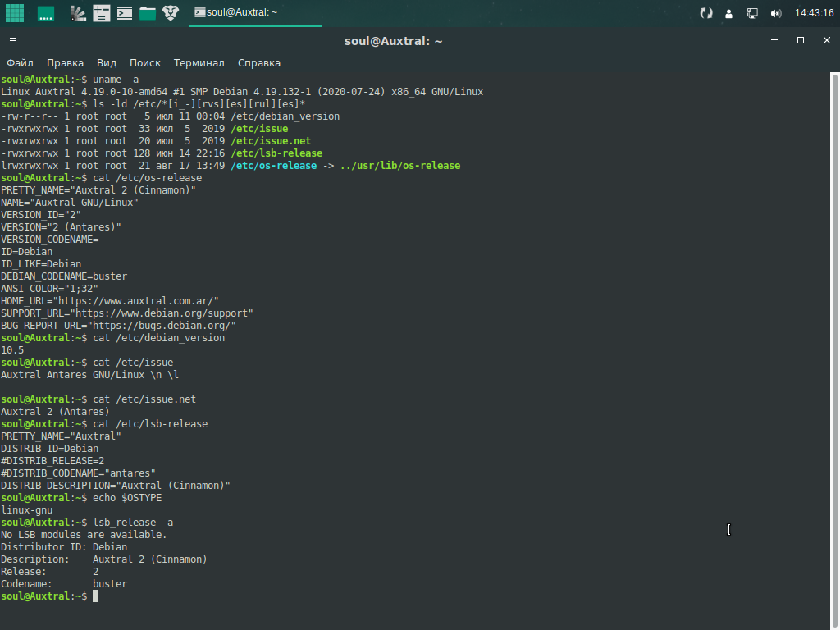Screen dimensions: 840x630
Task: Launch the Brave browser lion icon
Action: pos(171,13)
